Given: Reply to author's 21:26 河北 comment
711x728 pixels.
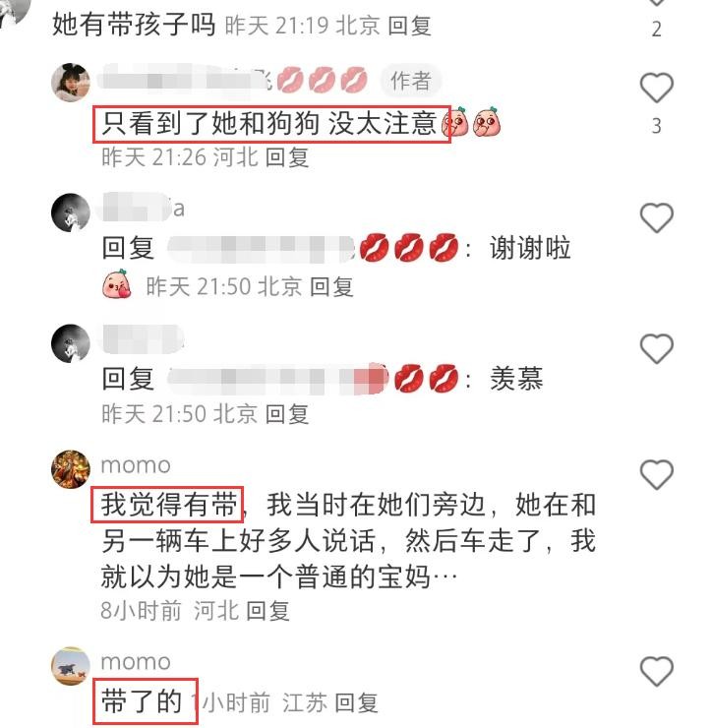Looking at the screenshot, I should pos(287,157).
